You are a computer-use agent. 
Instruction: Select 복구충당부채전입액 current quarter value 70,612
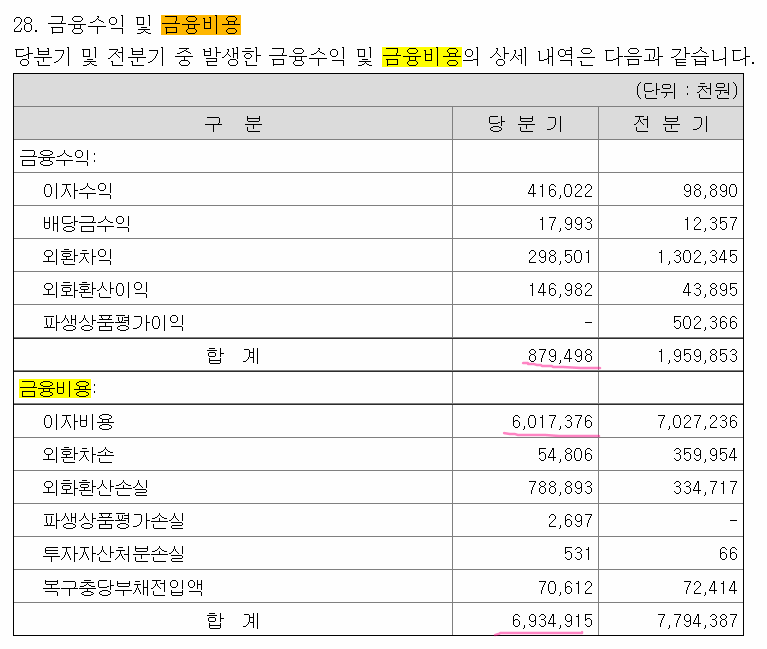[x=565, y=587]
